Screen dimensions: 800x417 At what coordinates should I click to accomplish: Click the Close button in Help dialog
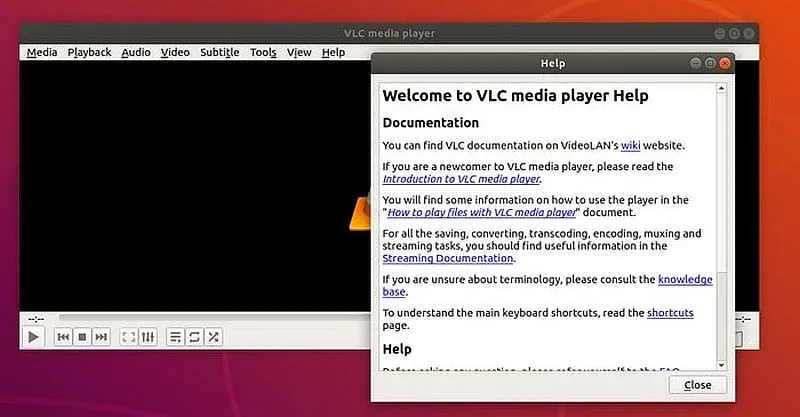click(x=697, y=385)
